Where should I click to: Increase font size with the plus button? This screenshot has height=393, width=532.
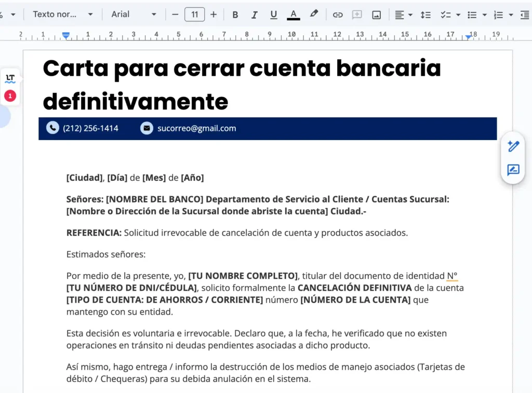click(x=214, y=14)
